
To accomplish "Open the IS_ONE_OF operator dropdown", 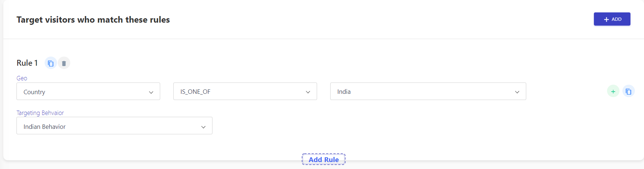I will coord(245,91).
